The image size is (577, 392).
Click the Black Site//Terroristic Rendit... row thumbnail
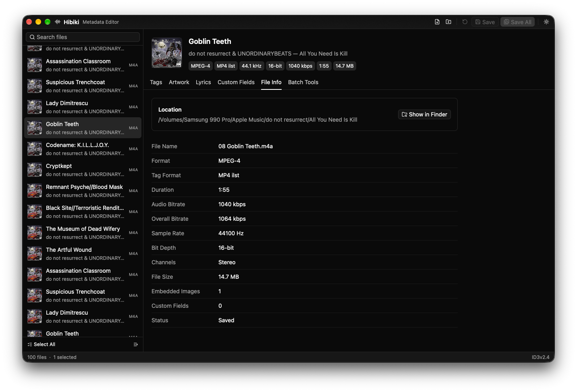[x=35, y=212]
